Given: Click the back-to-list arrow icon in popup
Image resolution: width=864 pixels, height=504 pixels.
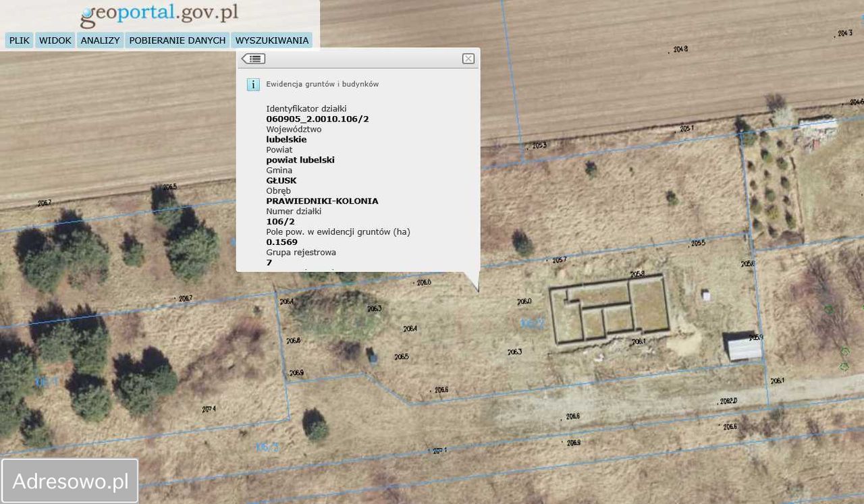Looking at the screenshot, I should pyautogui.click(x=254, y=59).
